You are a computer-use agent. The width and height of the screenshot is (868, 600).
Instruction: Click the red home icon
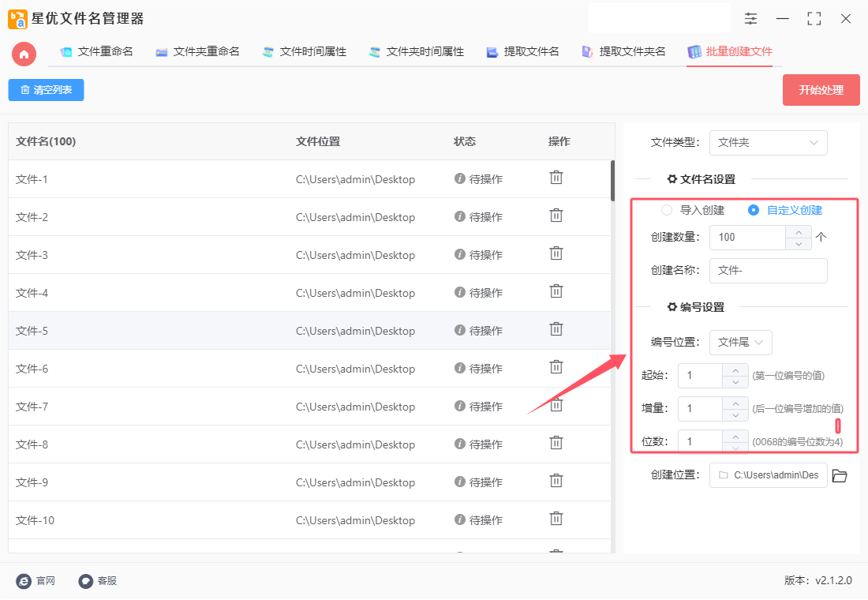24,54
